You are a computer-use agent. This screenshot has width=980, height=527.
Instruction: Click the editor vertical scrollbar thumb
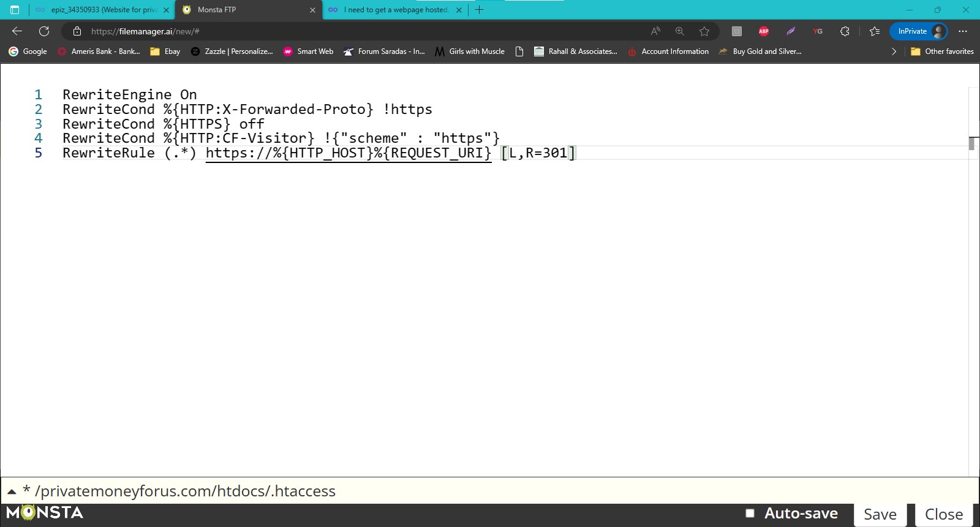pos(971,143)
